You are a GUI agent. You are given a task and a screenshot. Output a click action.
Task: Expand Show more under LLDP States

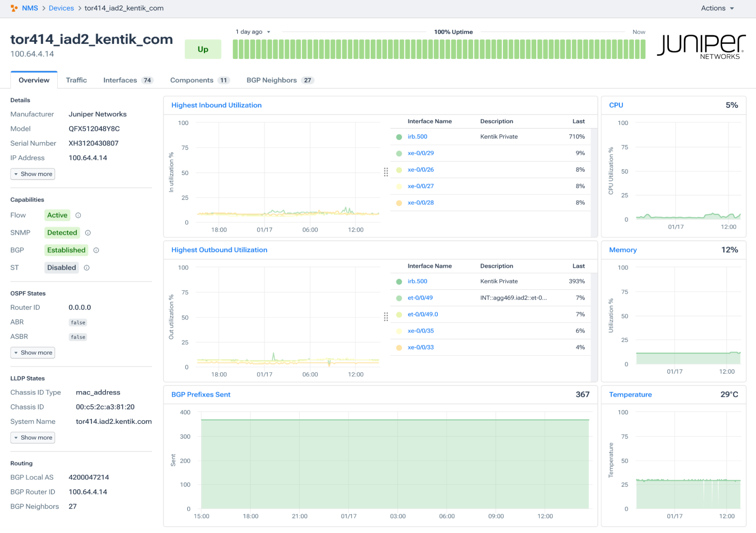(33, 438)
